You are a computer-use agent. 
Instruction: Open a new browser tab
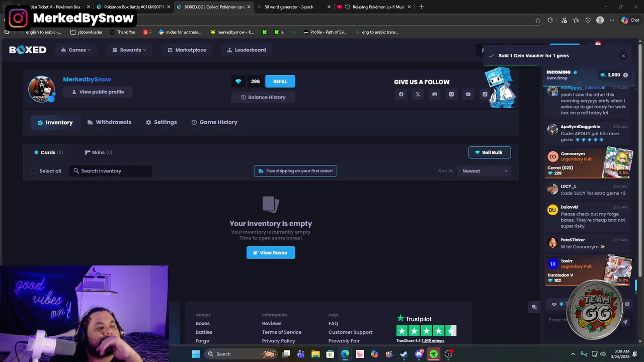[421, 7]
